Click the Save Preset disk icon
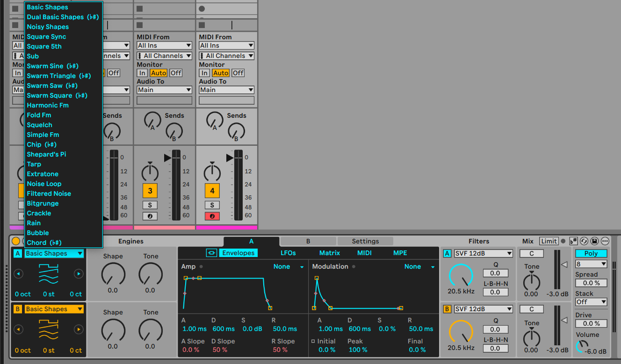Viewport: 621px width, 364px height. click(594, 241)
